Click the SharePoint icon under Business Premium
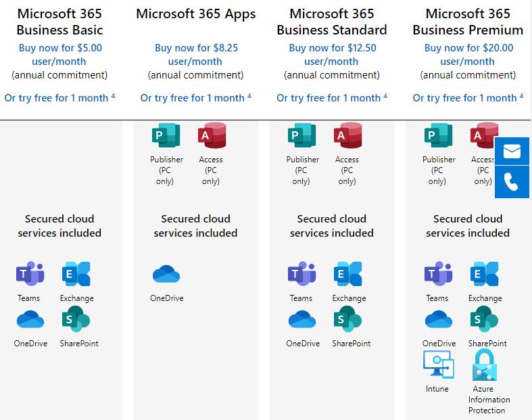 [x=484, y=319]
